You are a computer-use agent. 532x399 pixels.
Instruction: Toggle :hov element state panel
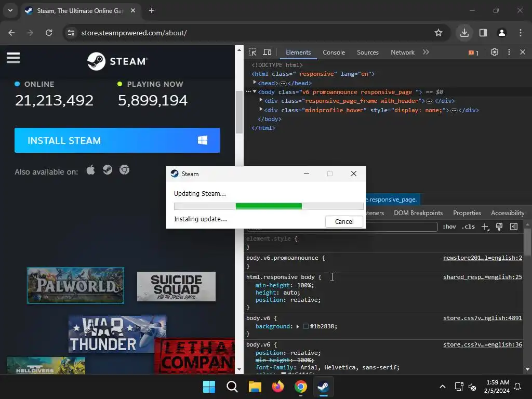tap(449, 227)
